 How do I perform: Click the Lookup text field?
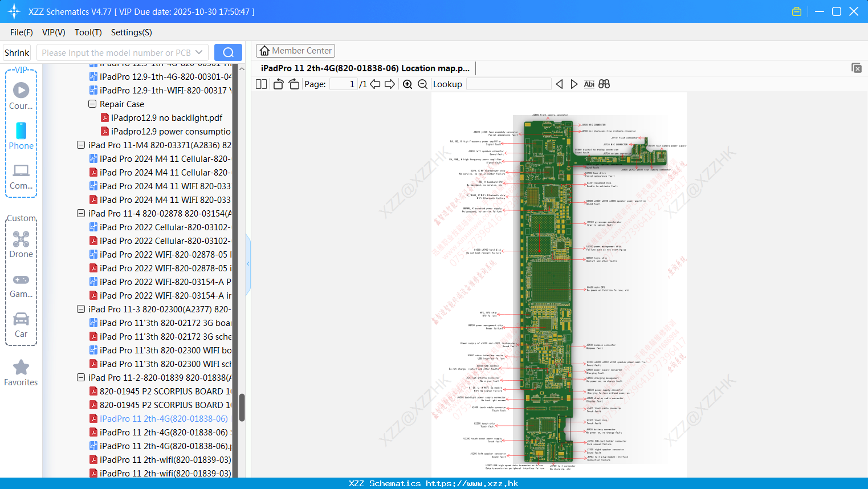click(x=508, y=84)
